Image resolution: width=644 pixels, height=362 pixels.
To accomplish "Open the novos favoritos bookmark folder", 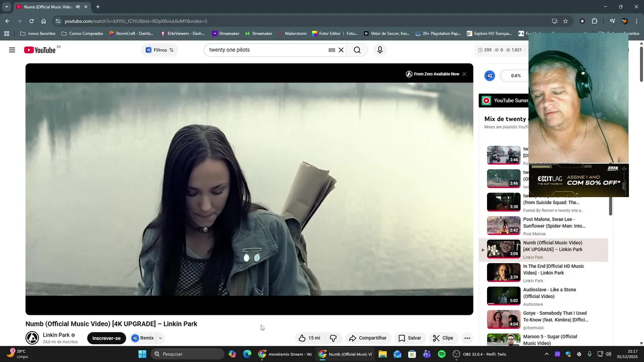I will tap(38, 34).
